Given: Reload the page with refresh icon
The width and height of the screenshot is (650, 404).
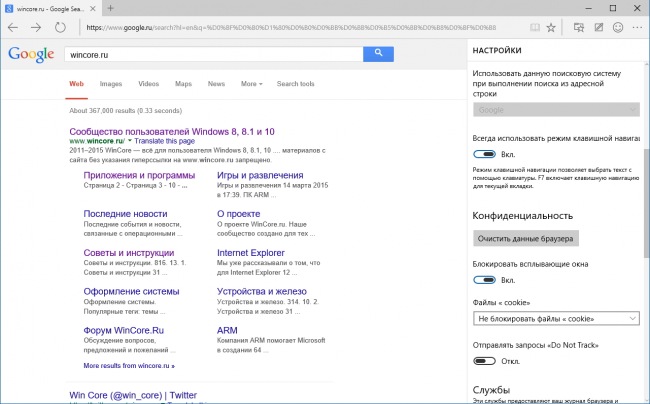Looking at the screenshot, I should click(60, 28).
